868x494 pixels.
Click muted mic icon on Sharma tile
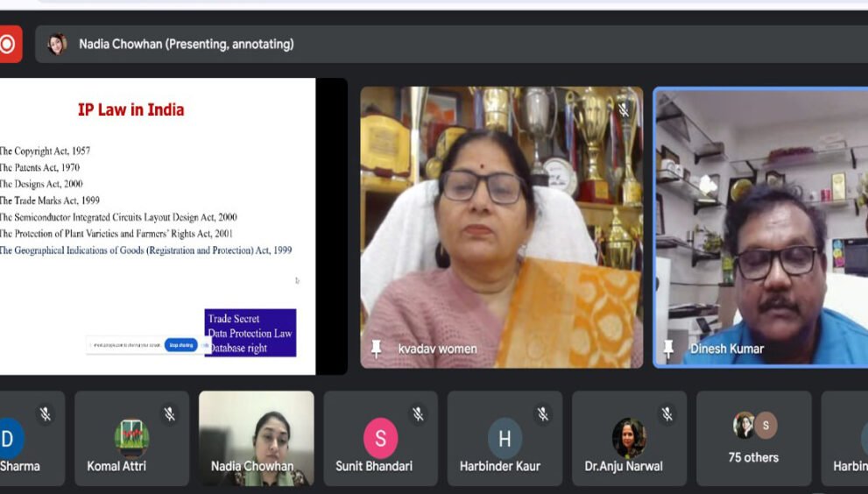pos(46,413)
